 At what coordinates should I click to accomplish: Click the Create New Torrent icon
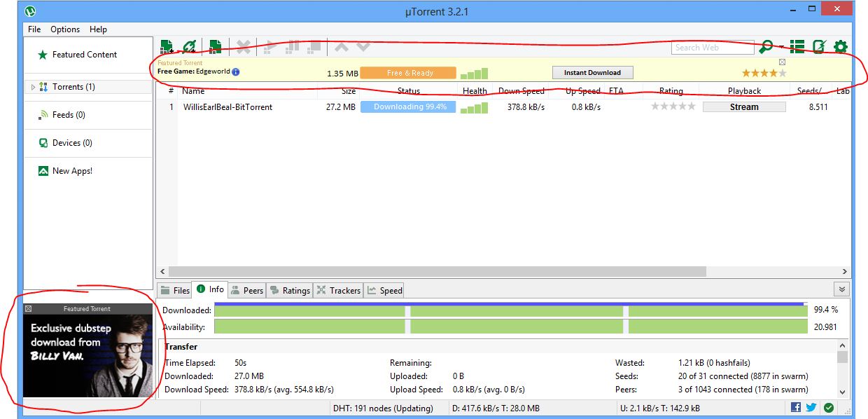[216, 46]
